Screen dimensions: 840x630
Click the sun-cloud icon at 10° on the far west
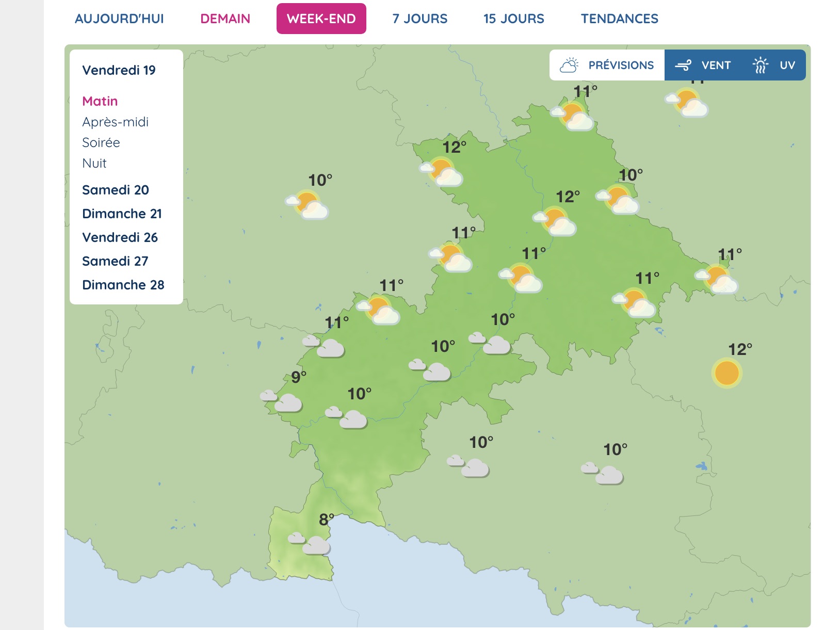click(x=307, y=205)
